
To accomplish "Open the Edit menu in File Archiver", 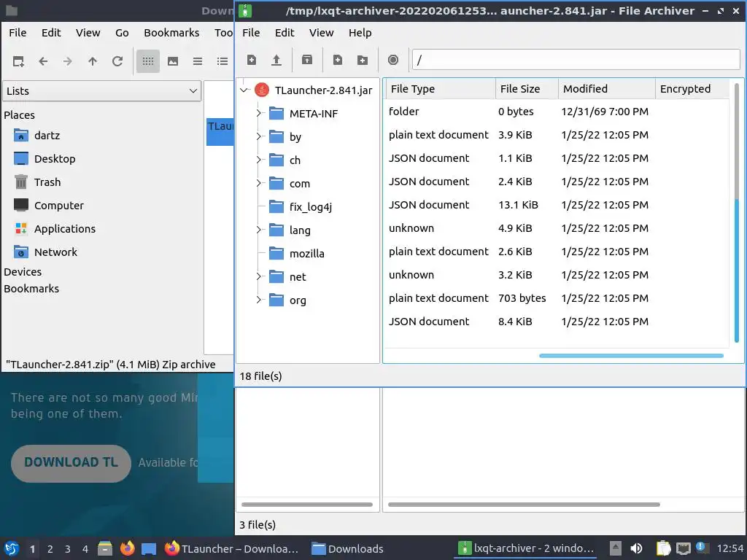I will tap(285, 33).
